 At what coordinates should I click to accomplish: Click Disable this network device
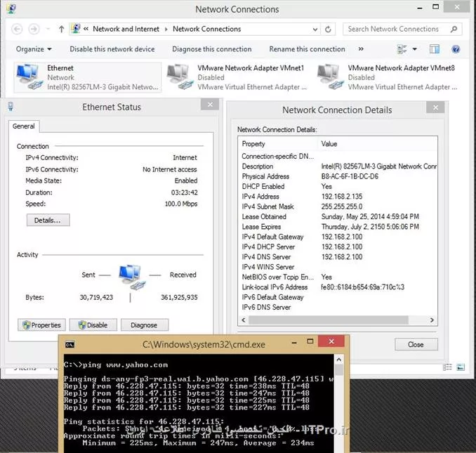tap(112, 49)
